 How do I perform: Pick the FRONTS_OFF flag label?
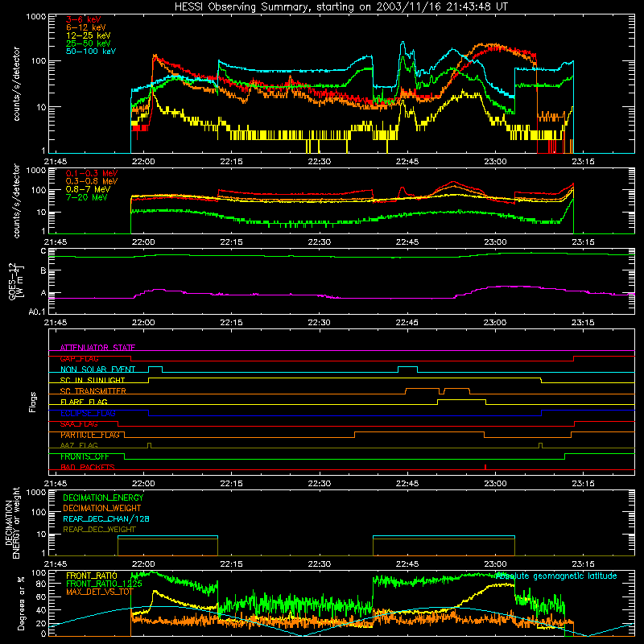(85, 456)
